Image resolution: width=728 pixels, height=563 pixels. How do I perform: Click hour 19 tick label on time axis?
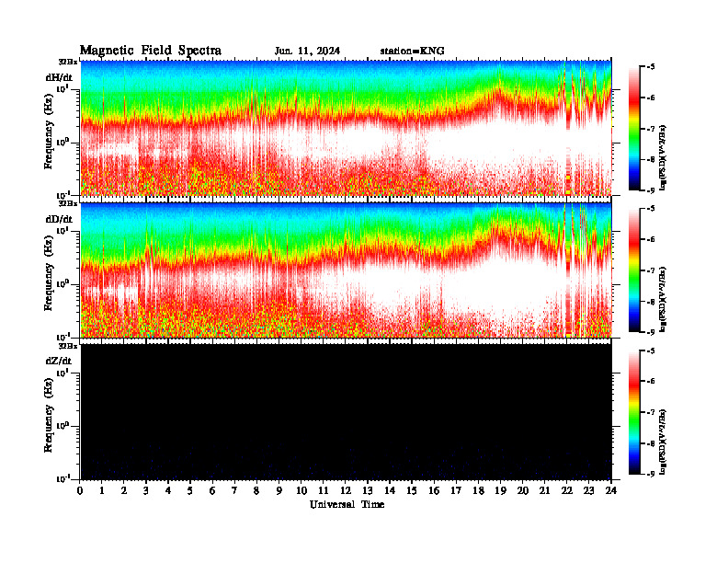(x=500, y=491)
